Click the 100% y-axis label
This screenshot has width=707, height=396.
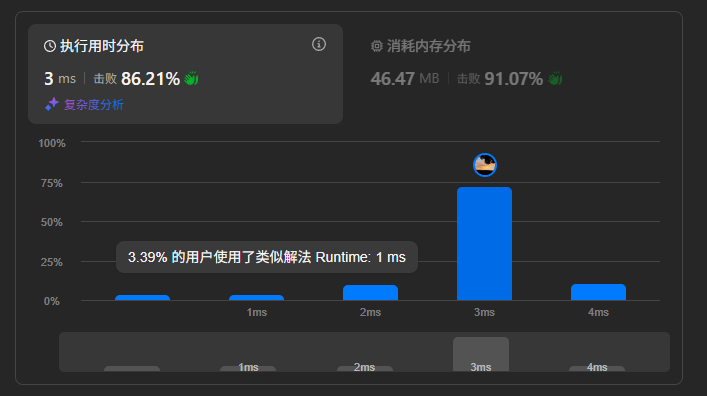point(52,143)
